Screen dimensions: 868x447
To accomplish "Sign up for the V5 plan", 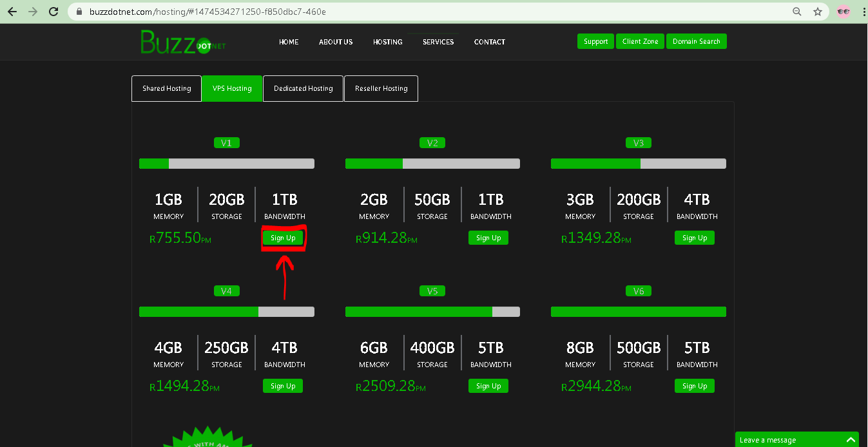I will point(488,386).
